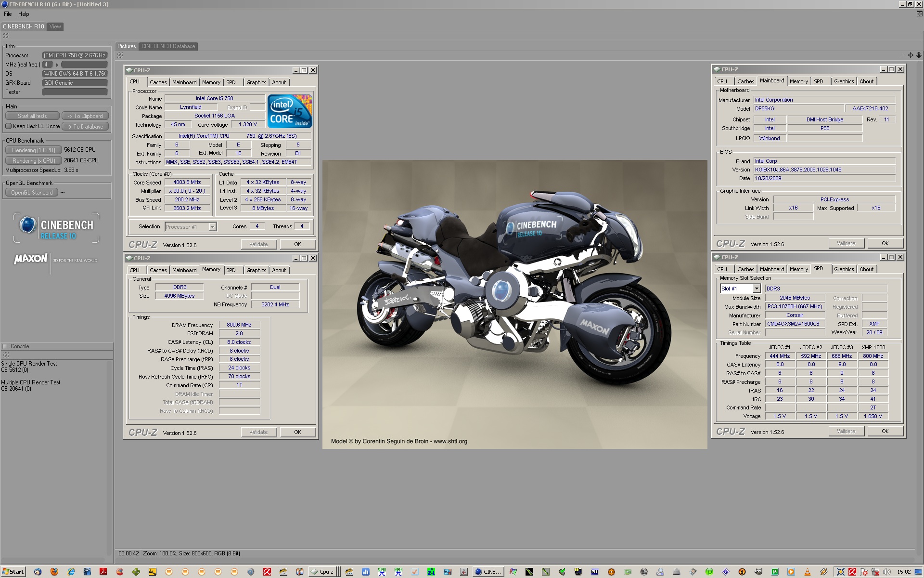Screen dimensions: 924x578
Task: Open VLC media player taskbar icon
Action: coord(807,572)
